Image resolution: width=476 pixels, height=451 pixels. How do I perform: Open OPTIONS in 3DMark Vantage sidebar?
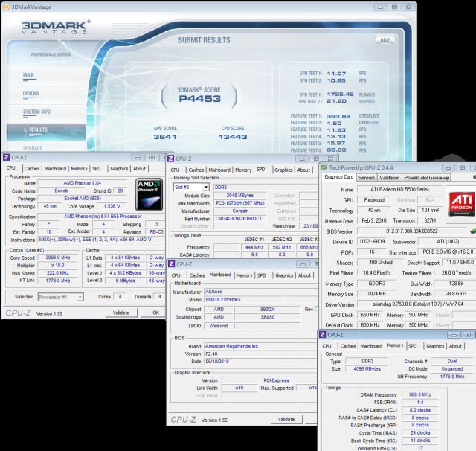click(30, 93)
